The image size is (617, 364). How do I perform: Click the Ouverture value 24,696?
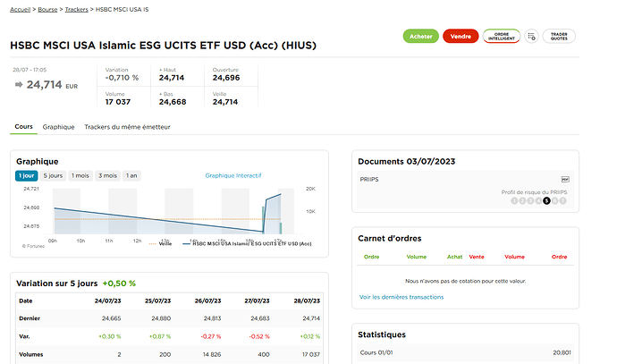click(226, 78)
